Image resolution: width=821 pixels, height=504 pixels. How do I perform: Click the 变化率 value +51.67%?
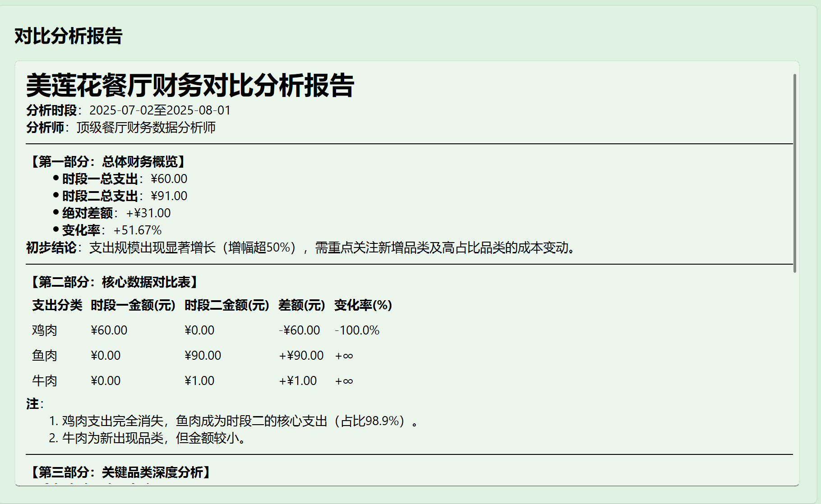(138, 230)
